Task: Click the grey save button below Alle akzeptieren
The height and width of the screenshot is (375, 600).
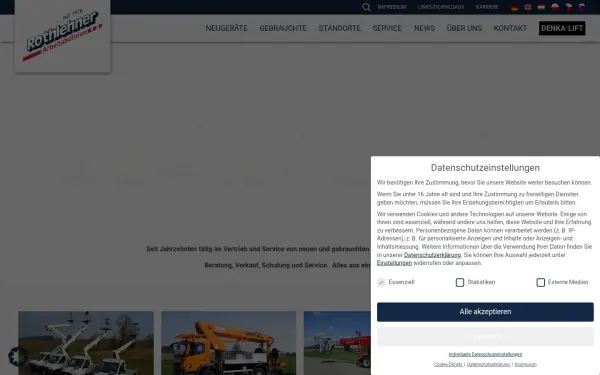Action: (485, 337)
